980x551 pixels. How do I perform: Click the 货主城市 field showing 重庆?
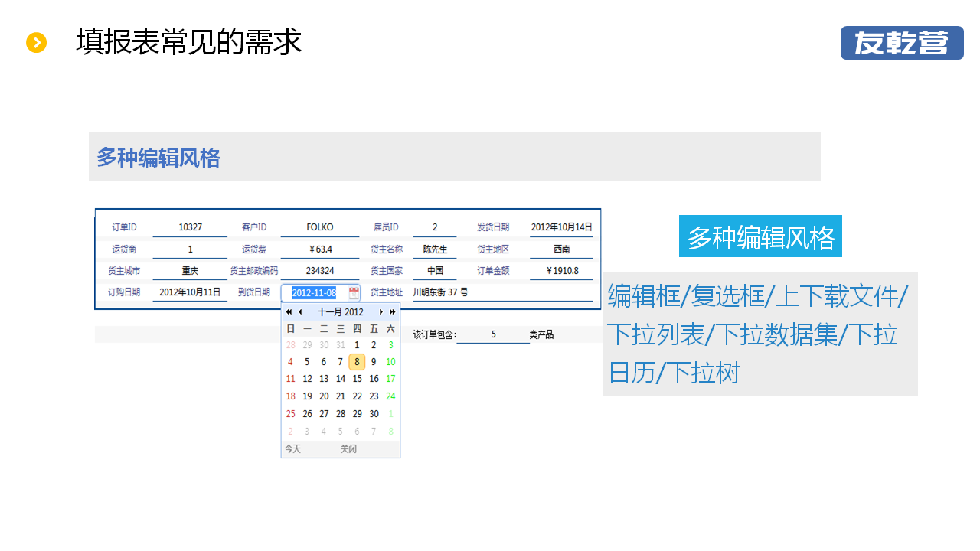click(x=190, y=271)
